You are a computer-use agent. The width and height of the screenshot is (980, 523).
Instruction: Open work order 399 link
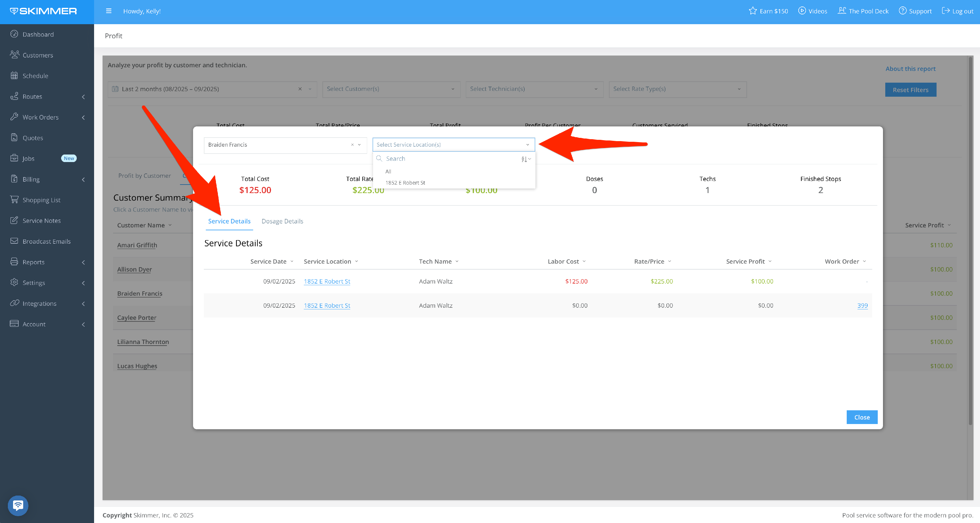(x=862, y=305)
